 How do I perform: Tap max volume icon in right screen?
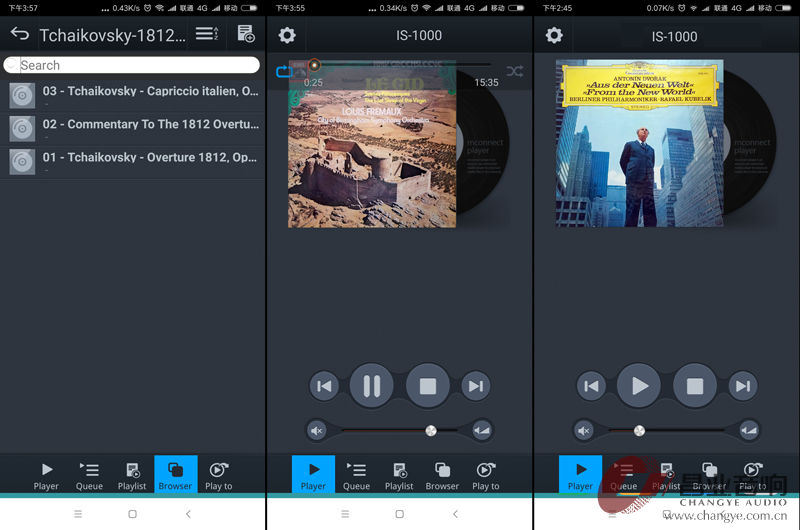pos(749,431)
